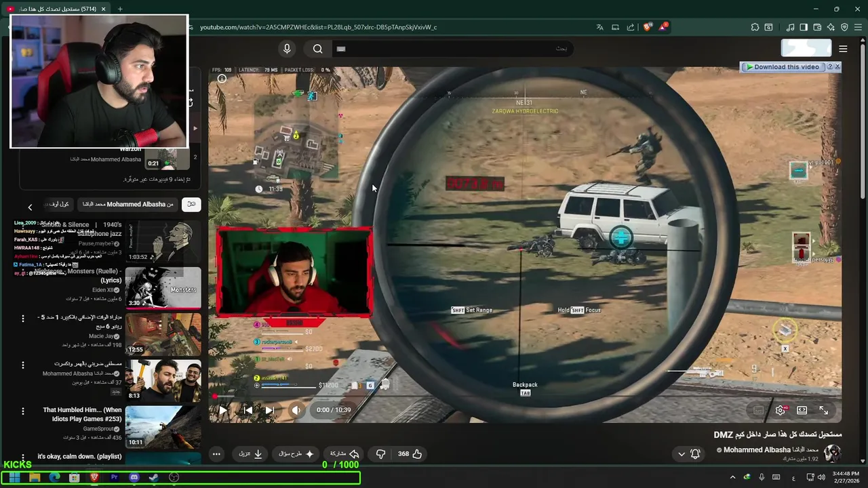Close the Download this video banner
This screenshot has height=488, width=868.
click(x=837, y=67)
